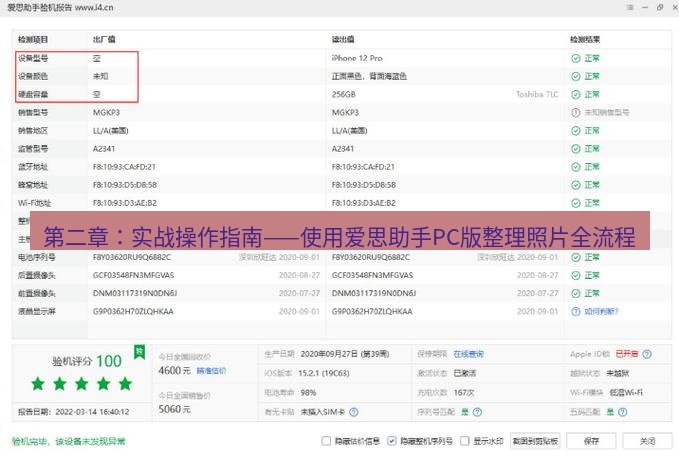Click the 2020年09月27日 (第39周) production date
The height and width of the screenshot is (460, 679).
345,354
